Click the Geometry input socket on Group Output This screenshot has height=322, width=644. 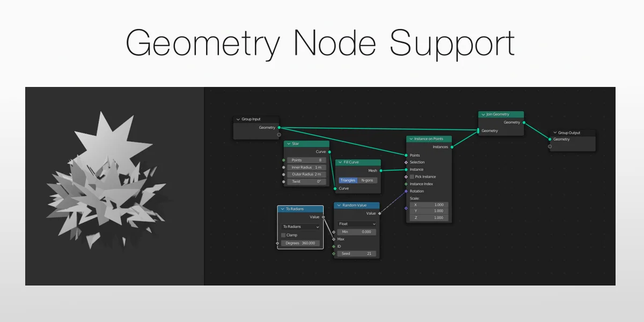550,139
